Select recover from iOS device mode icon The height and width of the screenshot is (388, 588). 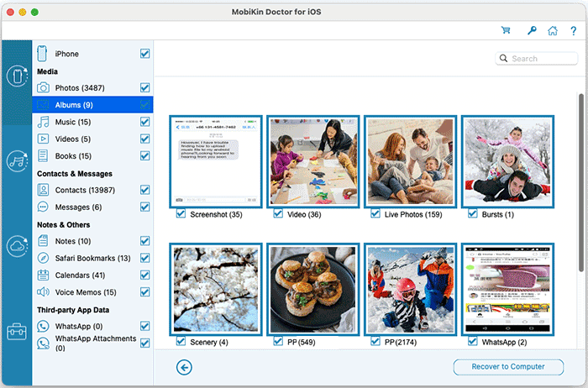click(x=17, y=76)
